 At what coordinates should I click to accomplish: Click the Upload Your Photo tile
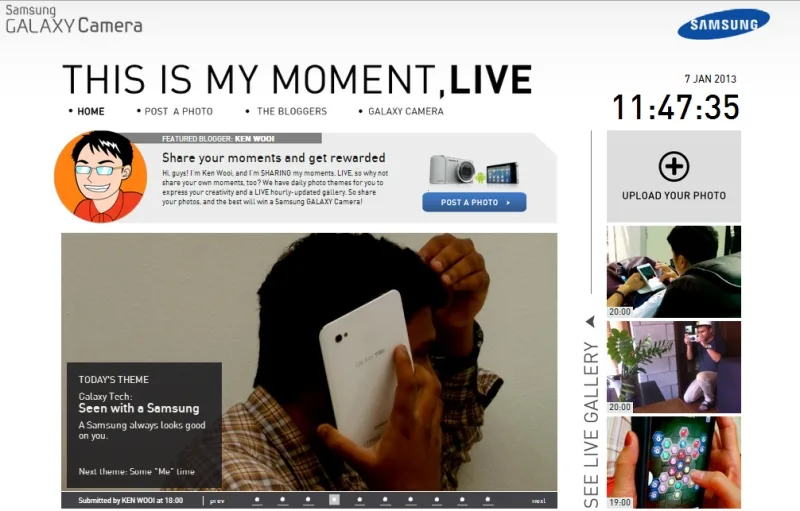[x=673, y=176]
